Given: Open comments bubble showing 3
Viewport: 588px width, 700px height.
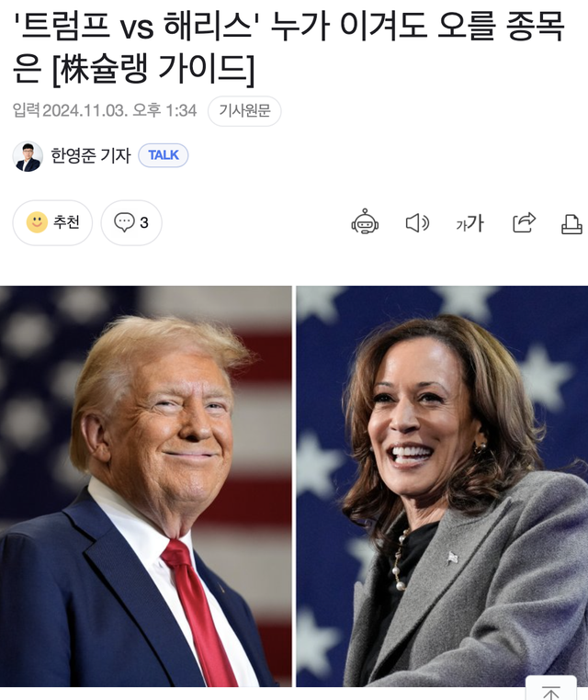Looking at the screenshot, I should click(131, 222).
